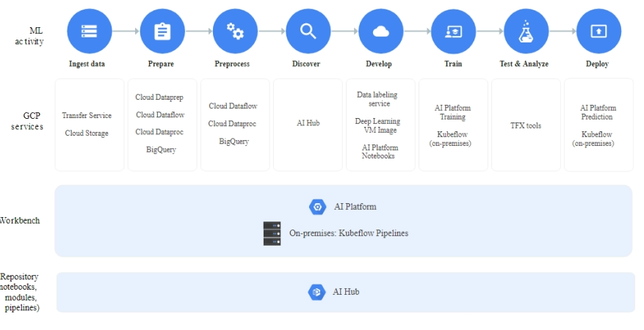Click the Test & Analyze flask icon
Image resolution: width=644 pixels, height=330 pixels.
(x=526, y=31)
